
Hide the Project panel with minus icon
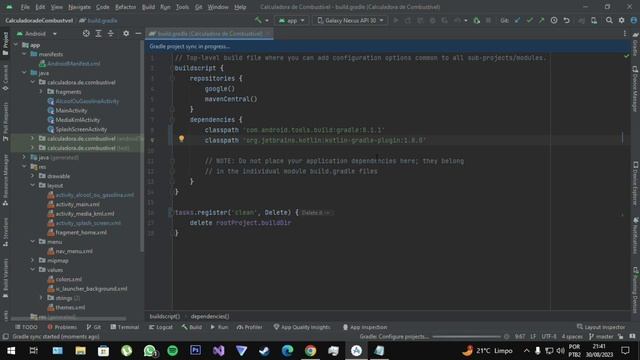coord(138,33)
